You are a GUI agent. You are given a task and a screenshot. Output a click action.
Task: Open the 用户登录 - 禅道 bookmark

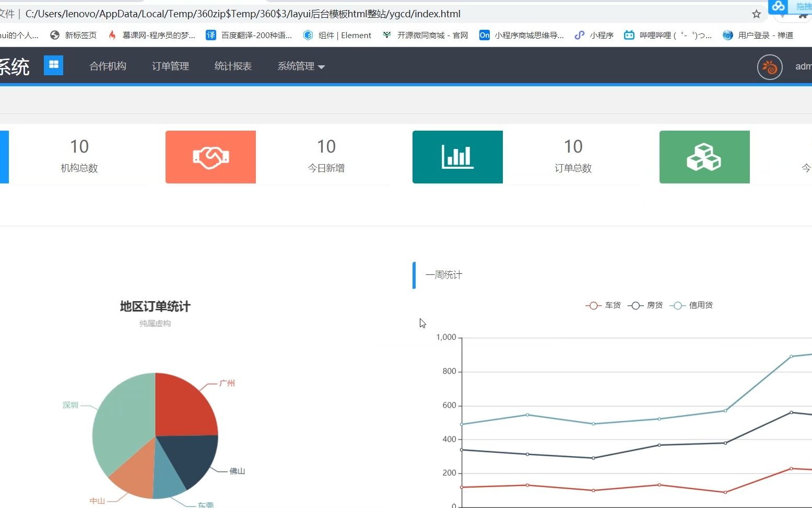[x=758, y=35]
